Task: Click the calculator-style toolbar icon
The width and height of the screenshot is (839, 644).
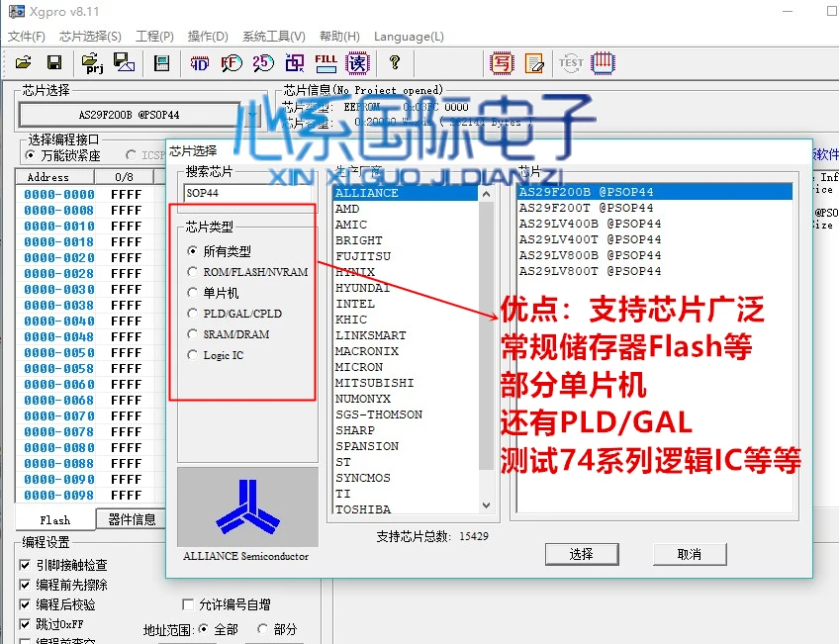Action: pyautogui.click(x=161, y=63)
